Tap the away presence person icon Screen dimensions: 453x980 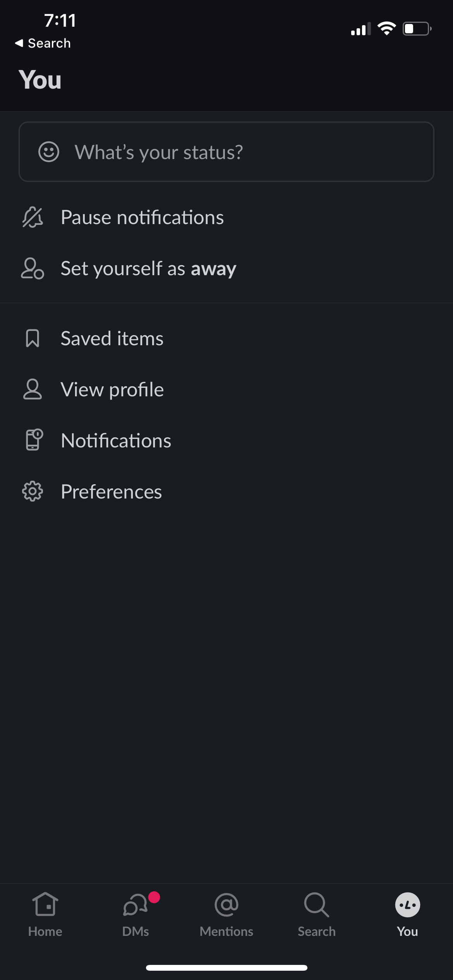[x=33, y=268]
